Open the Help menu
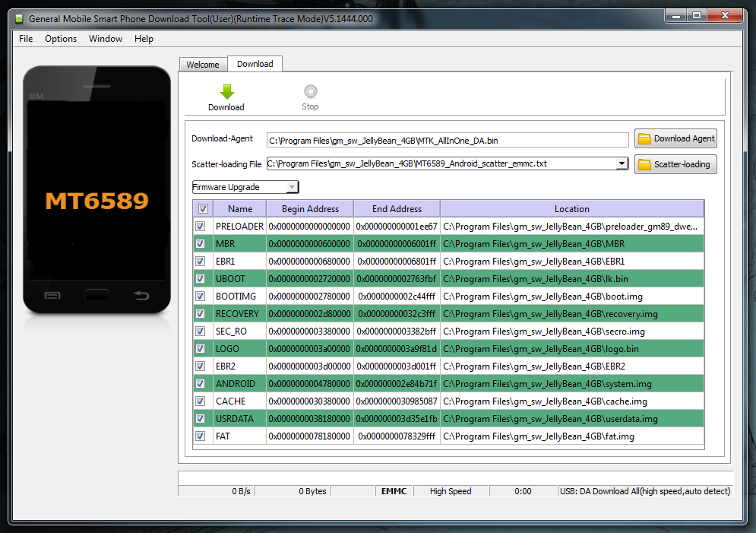Image resolution: width=756 pixels, height=533 pixels. [x=144, y=39]
